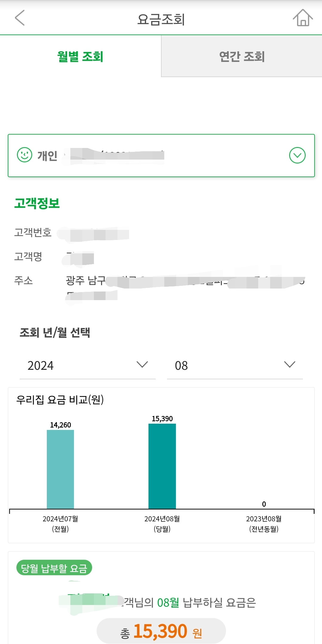Viewport: 322px width, 644px height.
Task: Tap the 당월 납부할 요금 badge
Action: click(54, 568)
